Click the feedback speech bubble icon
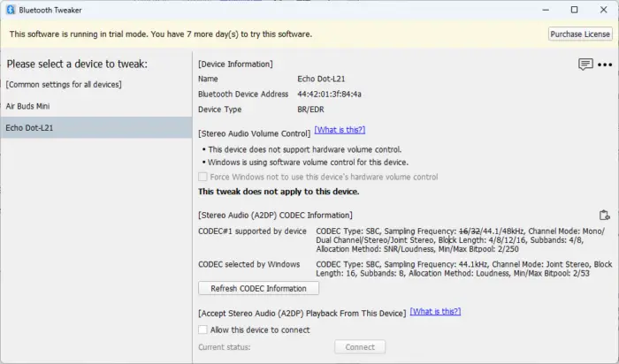Viewport: 619px width, 364px height. point(585,64)
